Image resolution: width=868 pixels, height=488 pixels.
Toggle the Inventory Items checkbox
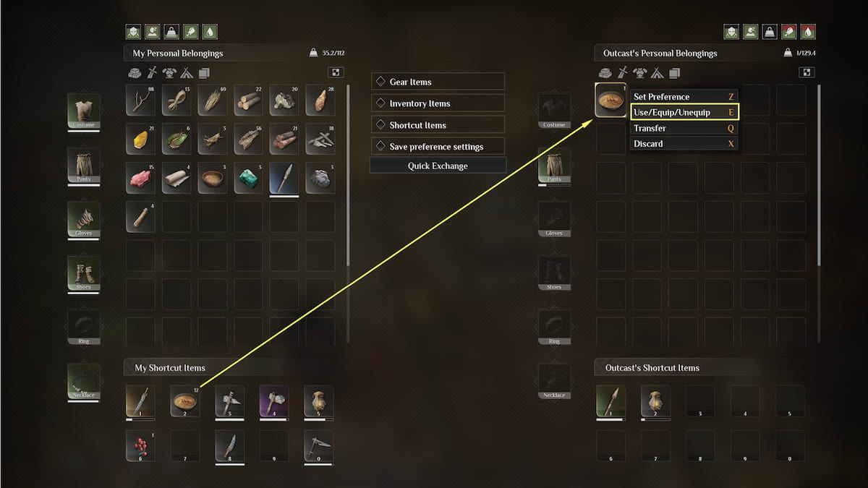coord(380,103)
